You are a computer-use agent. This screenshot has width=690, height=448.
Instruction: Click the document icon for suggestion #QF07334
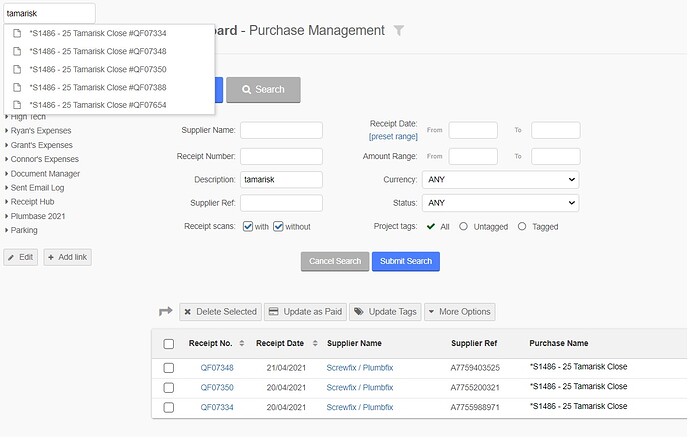pyautogui.click(x=17, y=34)
